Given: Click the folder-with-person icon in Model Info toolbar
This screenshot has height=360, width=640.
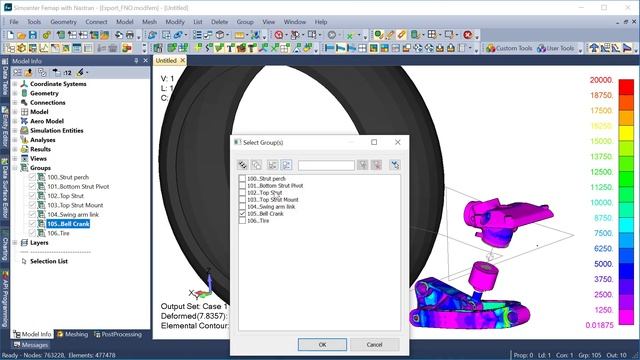Looking at the screenshot, I should (29, 72).
